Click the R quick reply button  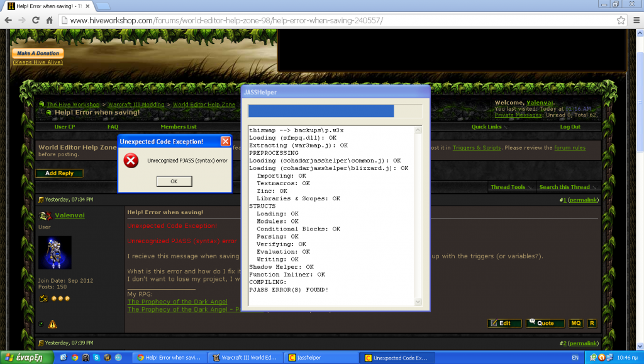592,323
